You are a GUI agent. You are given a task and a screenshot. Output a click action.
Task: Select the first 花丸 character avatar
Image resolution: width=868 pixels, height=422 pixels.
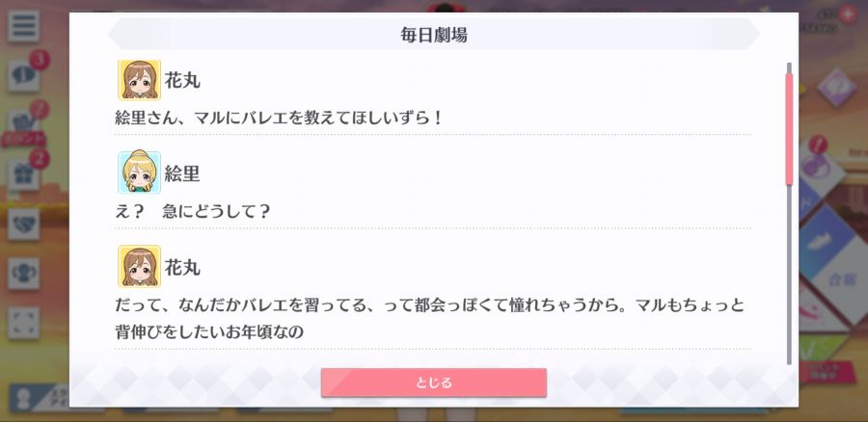(139, 80)
